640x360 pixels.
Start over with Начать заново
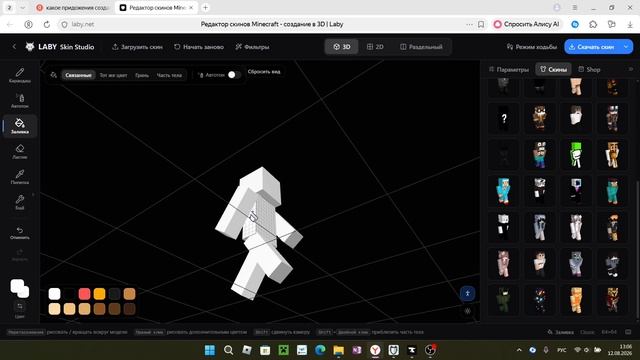point(199,47)
